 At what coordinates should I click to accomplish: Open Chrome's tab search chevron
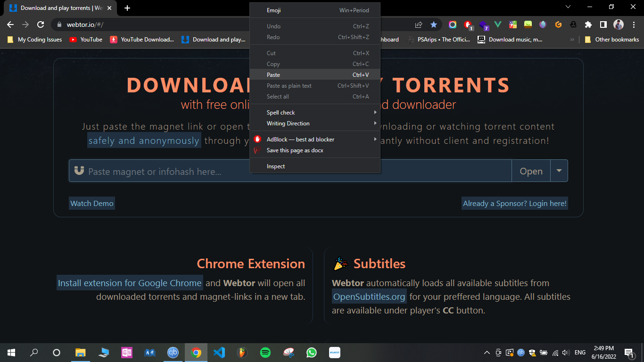pyautogui.click(x=568, y=7)
